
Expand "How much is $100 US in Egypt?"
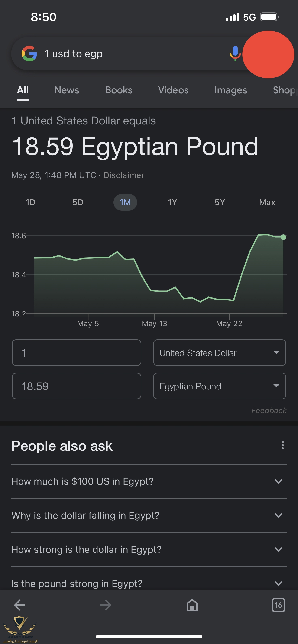(x=149, y=481)
